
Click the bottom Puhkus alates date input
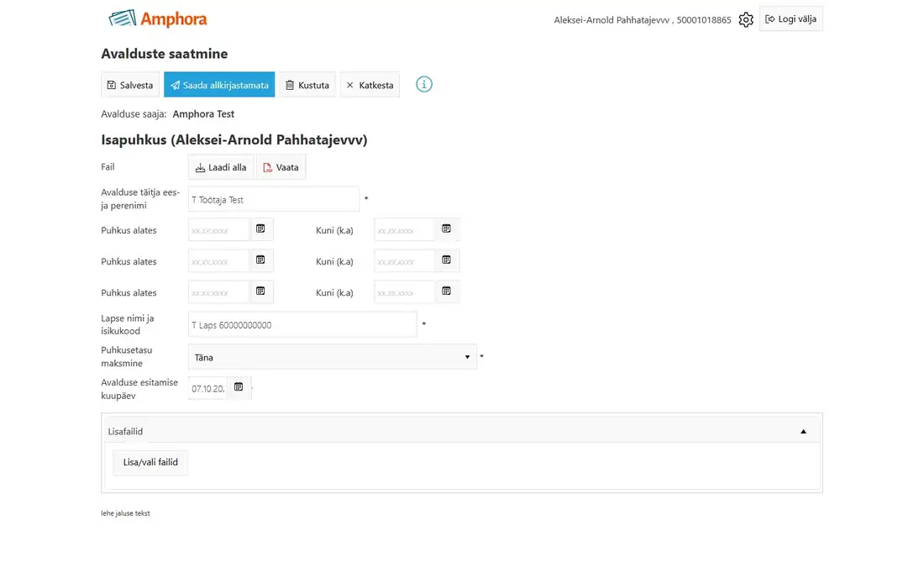[219, 292]
